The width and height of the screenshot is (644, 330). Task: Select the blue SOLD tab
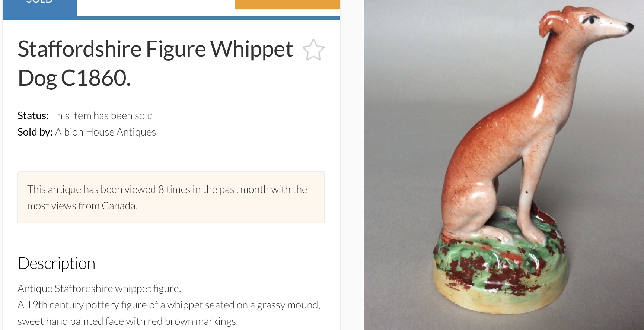[40, 7]
